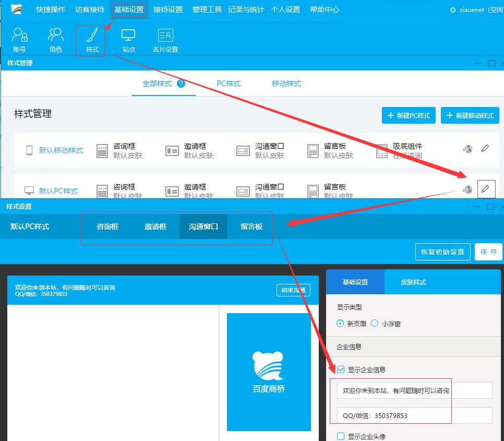Viewport: 504px width, 441px height.
Task: Open the 账号 account settings icon
Action: point(20,40)
